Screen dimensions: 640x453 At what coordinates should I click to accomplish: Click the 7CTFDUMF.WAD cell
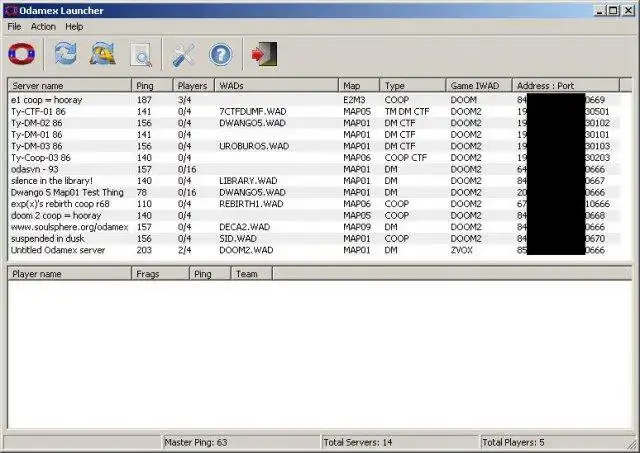coord(253,111)
